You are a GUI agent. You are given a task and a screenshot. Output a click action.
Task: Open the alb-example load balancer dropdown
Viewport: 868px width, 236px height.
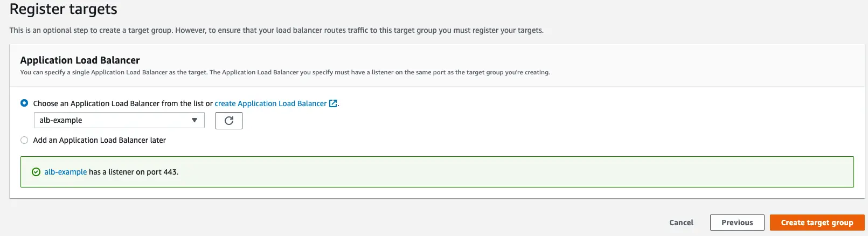[119, 120]
